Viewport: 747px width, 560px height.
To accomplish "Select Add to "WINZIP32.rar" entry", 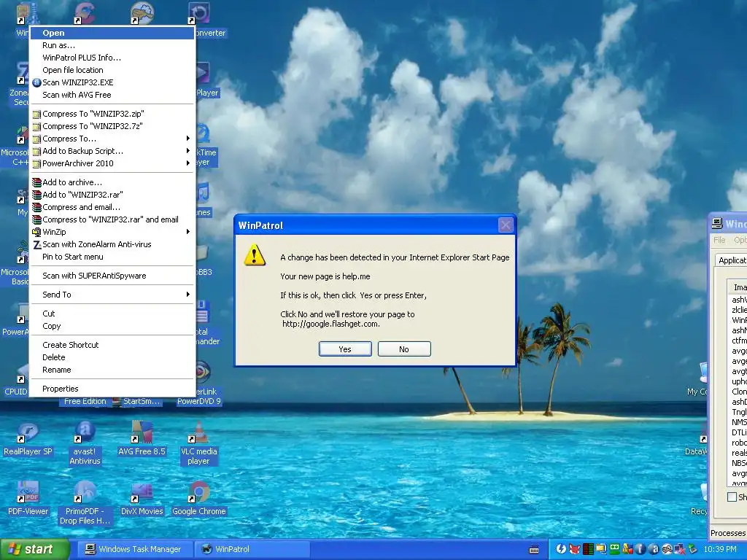I will (x=112, y=195).
